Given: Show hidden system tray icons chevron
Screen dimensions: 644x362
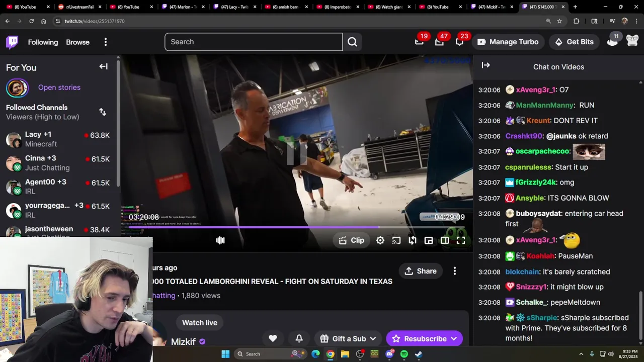Looking at the screenshot, I should 581,354.
